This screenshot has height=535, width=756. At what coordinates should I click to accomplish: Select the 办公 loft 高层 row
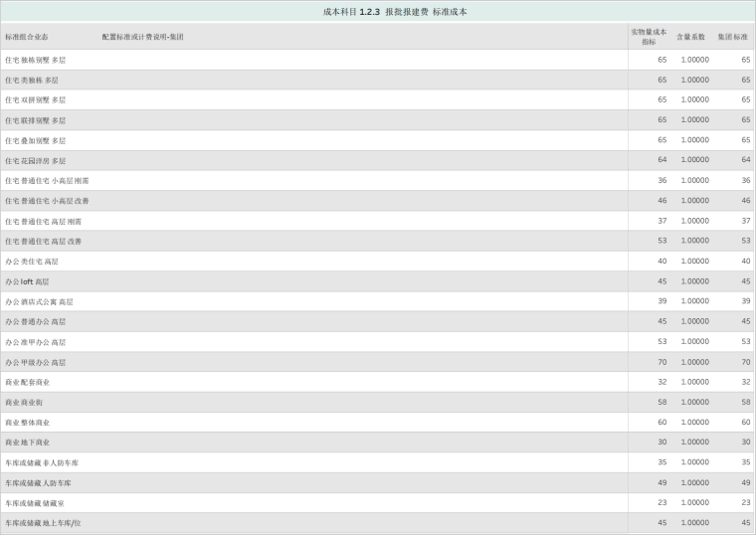click(27, 281)
